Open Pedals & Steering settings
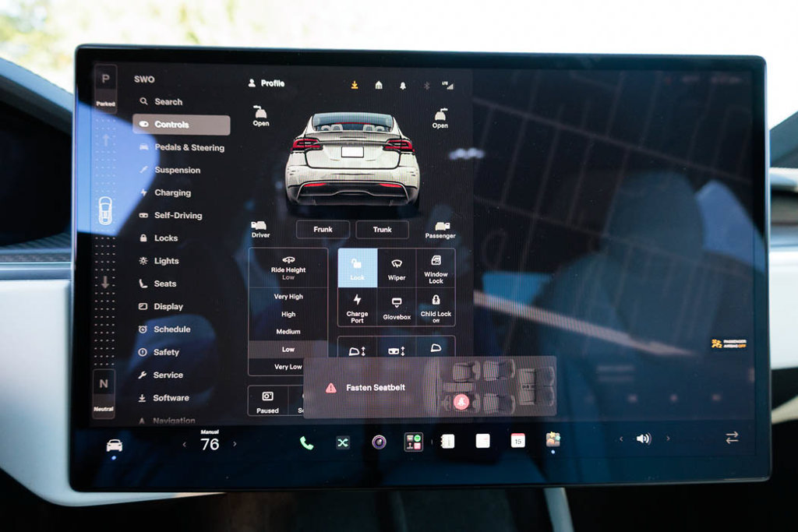 pyautogui.click(x=182, y=147)
